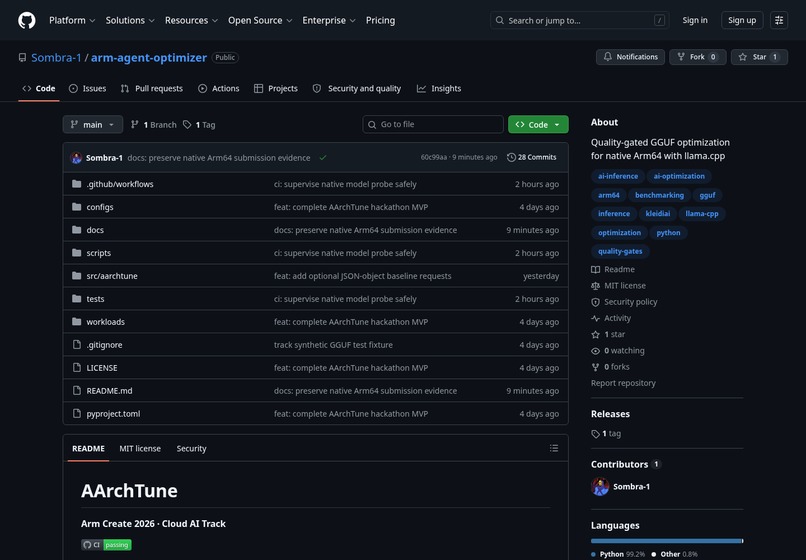Open the src/aarchtune folder
This screenshot has width=806, height=560.
pos(112,276)
